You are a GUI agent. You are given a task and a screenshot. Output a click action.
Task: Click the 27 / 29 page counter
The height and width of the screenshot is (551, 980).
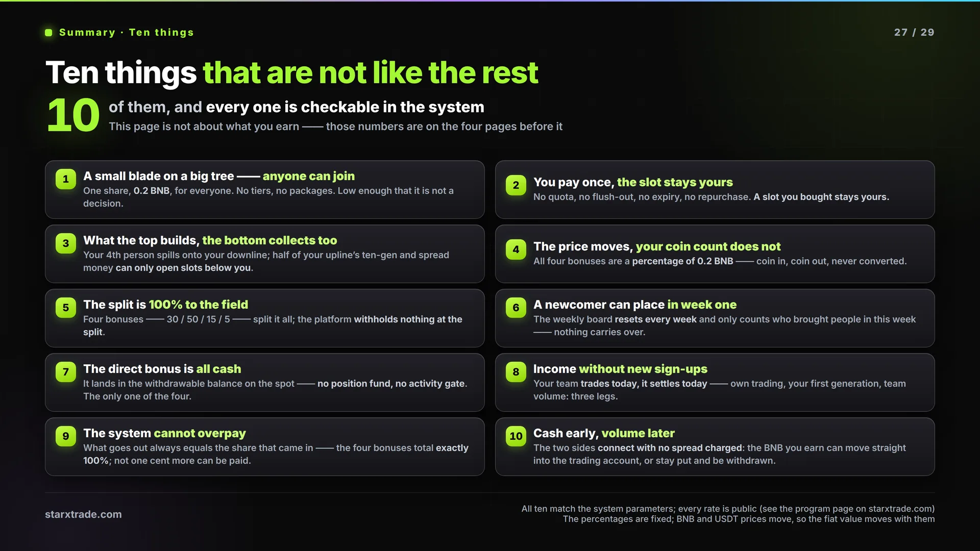coord(914,32)
